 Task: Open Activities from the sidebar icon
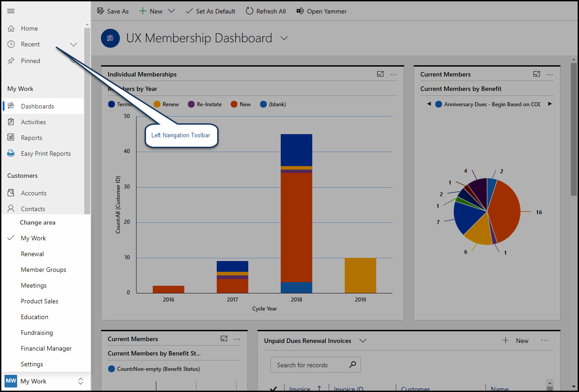[x=10, y=122]
